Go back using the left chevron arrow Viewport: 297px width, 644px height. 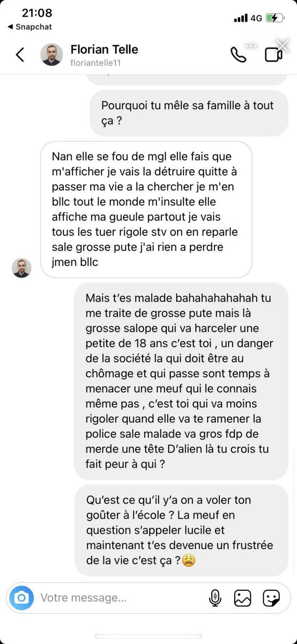[20, 54]
